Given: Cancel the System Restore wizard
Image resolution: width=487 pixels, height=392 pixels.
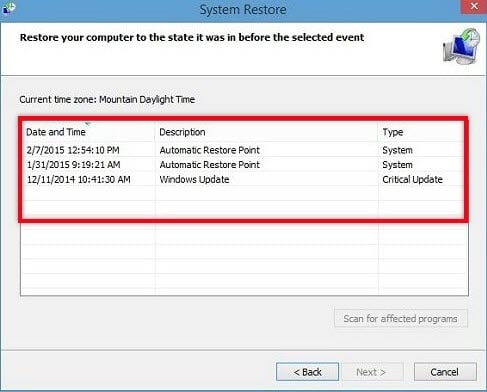Looking at the screenshot, I should coord(445,372).
